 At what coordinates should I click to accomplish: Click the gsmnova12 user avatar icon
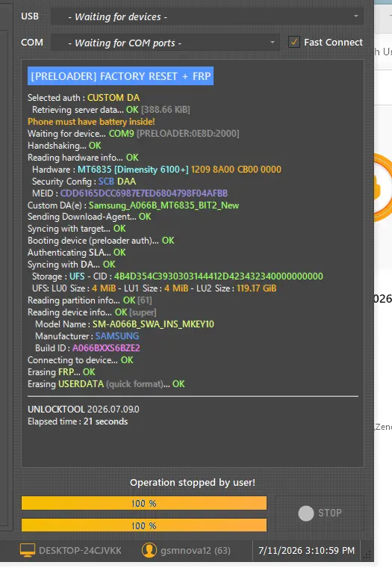point(149,550)
